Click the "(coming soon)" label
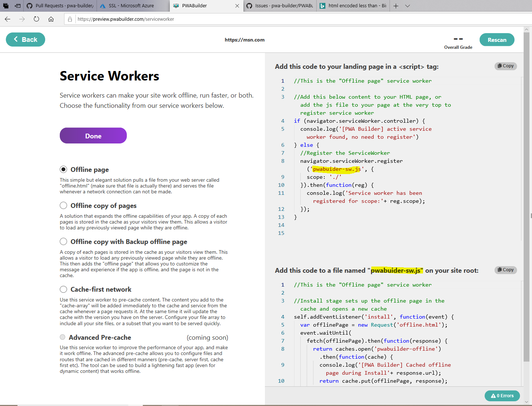The height and width of the screenshot is (406, 532). (207, 338)
